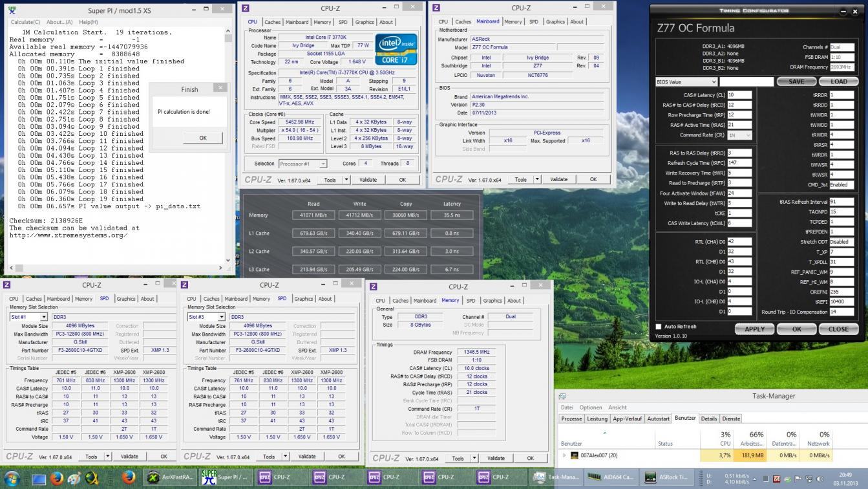Click LOAD in Timing Configurator
Image resolution: width=868 pixels, height=489 pixels.
click(x=838, y=81)
